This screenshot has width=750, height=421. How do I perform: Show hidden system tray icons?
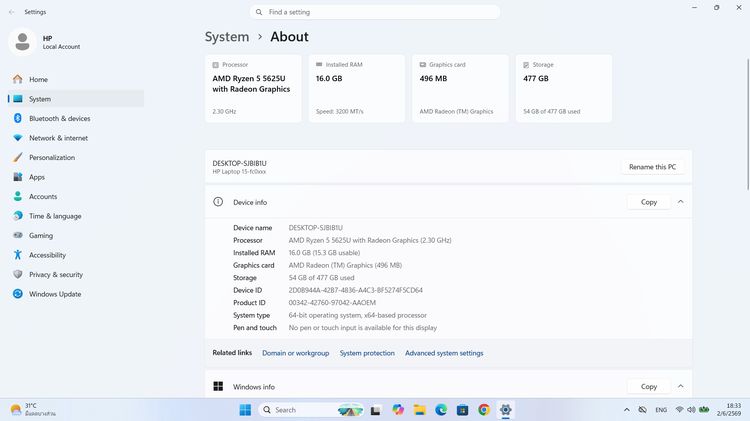tap(626, 410)
